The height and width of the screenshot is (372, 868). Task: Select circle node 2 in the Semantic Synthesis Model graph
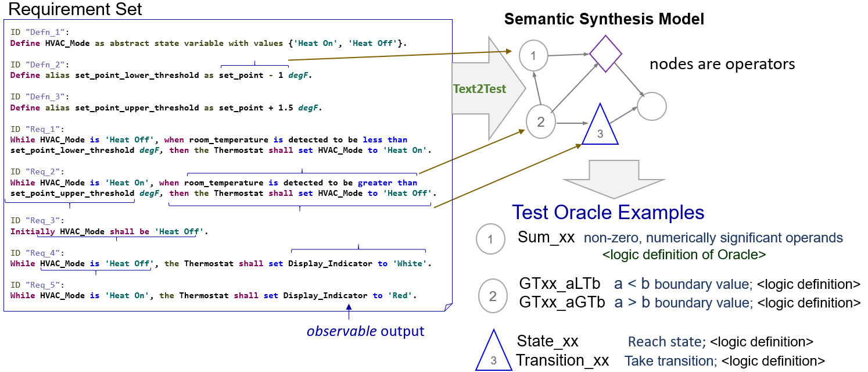tap(541, 123)
